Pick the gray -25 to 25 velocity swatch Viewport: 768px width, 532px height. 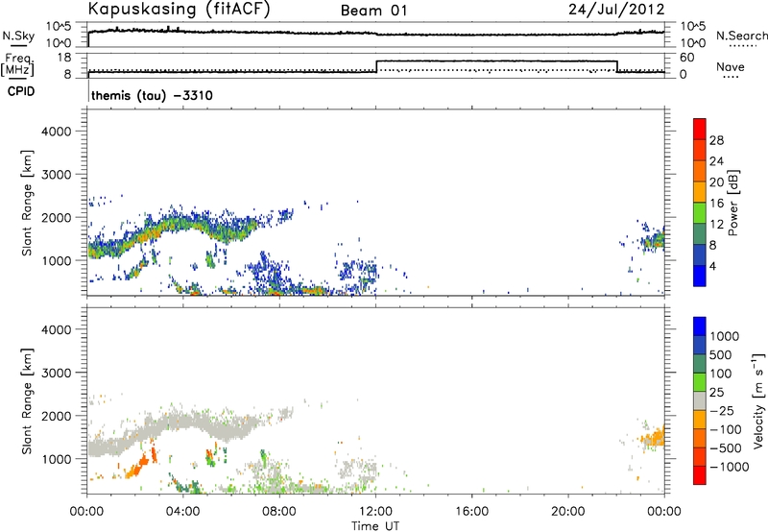(x=700, y=400)
